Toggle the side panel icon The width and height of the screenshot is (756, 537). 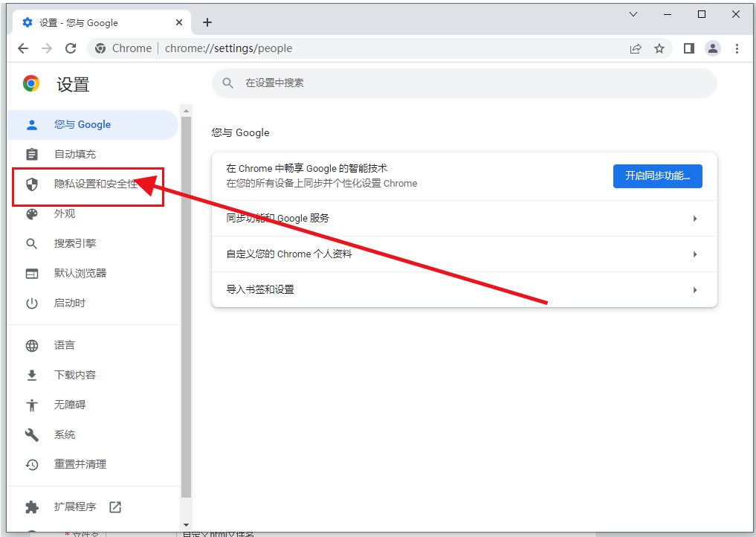pos(688,48)
